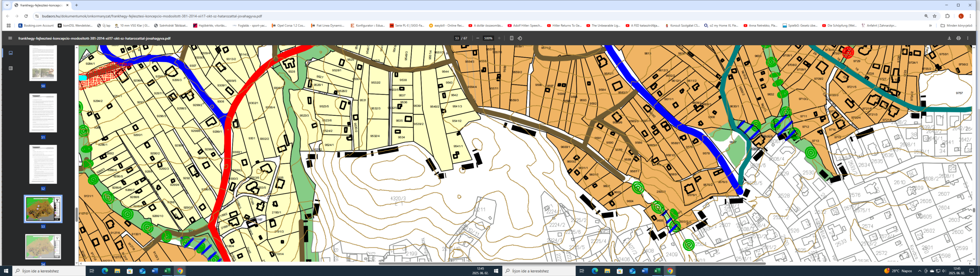Toggle the PDF sidebar menu
The width and height of the screenshot is (980, 276).
pos(10,38)
